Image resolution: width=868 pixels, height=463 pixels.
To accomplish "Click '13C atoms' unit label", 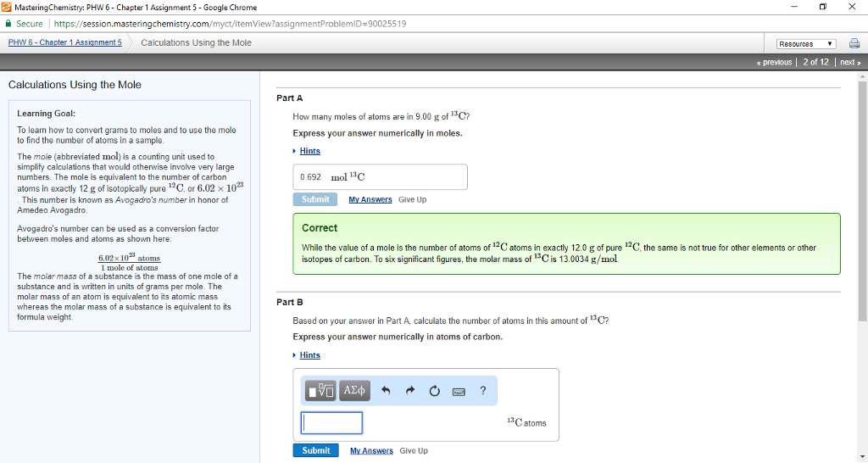I will tap(526, 422).
